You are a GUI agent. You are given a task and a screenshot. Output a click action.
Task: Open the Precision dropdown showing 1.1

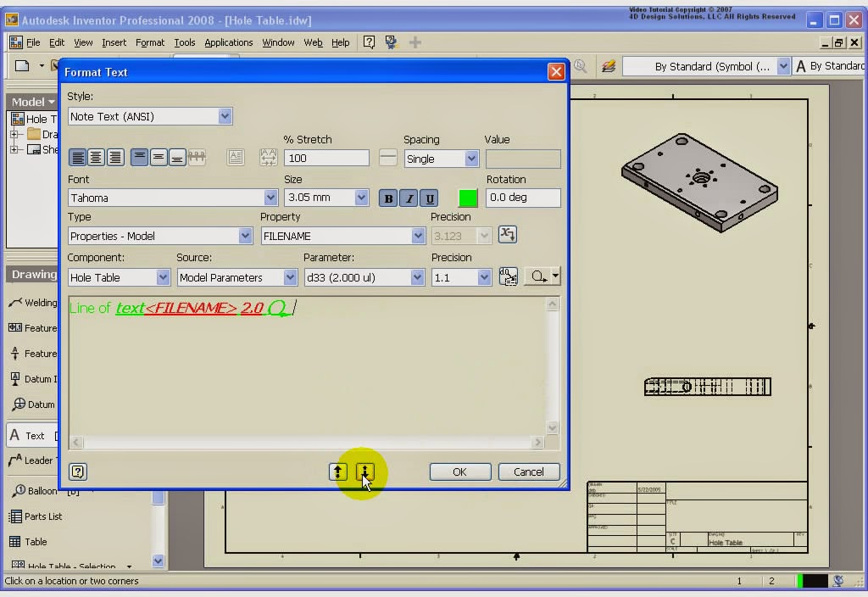[484, 277]
